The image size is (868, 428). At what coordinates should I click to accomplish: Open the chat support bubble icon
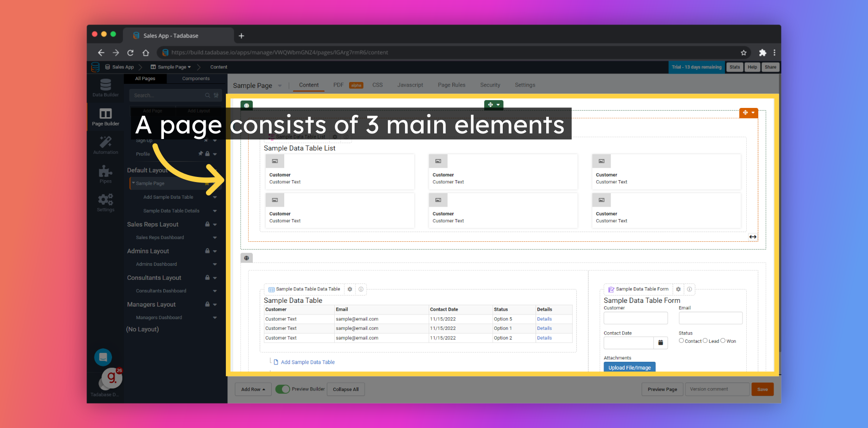103,357
